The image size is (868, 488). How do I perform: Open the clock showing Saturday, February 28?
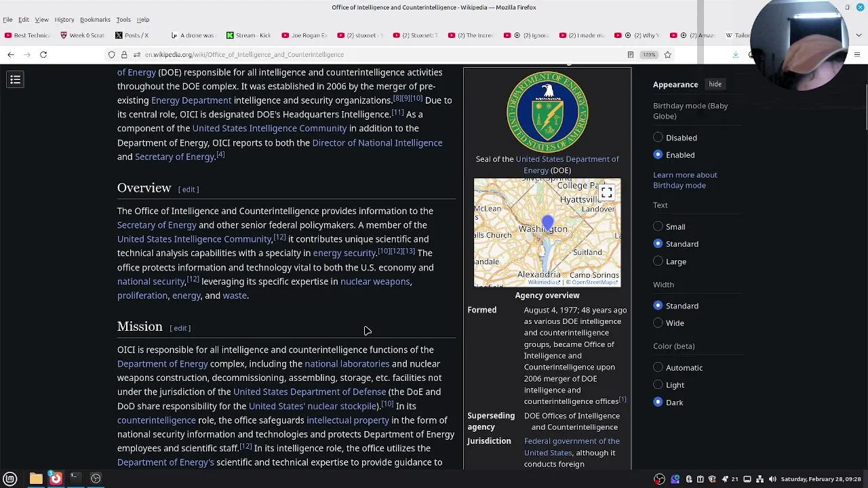click(821, 479)
